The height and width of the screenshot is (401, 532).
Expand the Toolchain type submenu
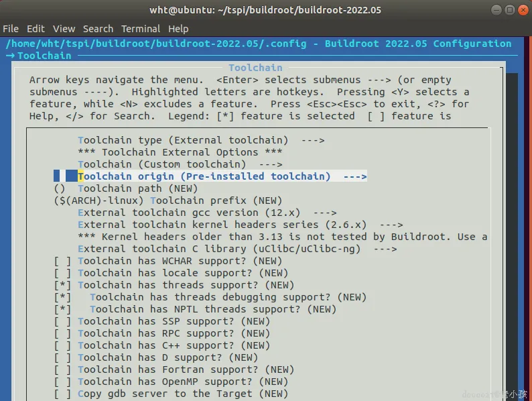[201, 140]
